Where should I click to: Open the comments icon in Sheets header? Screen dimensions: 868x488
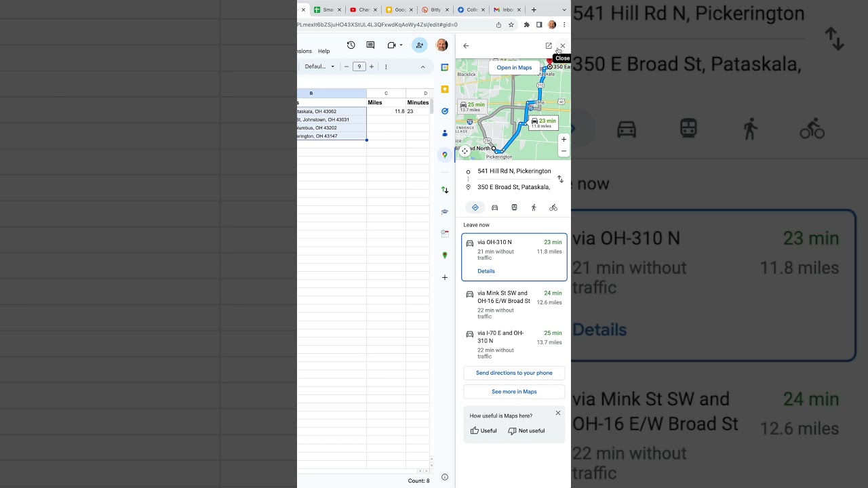point(370,45)
